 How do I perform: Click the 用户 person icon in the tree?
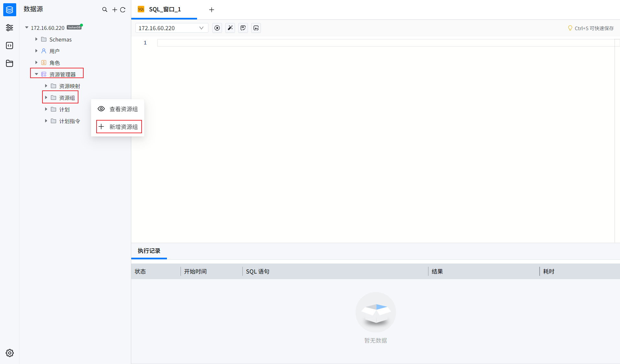coord(44,51)
